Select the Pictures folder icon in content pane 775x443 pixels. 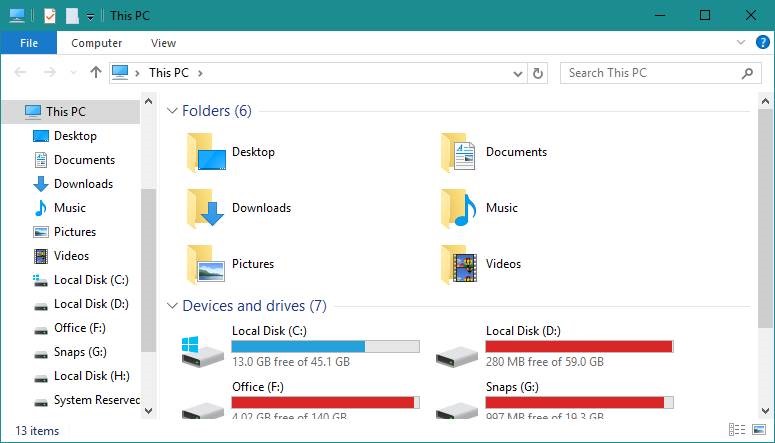pyautogui.click(x=207, y=264)
